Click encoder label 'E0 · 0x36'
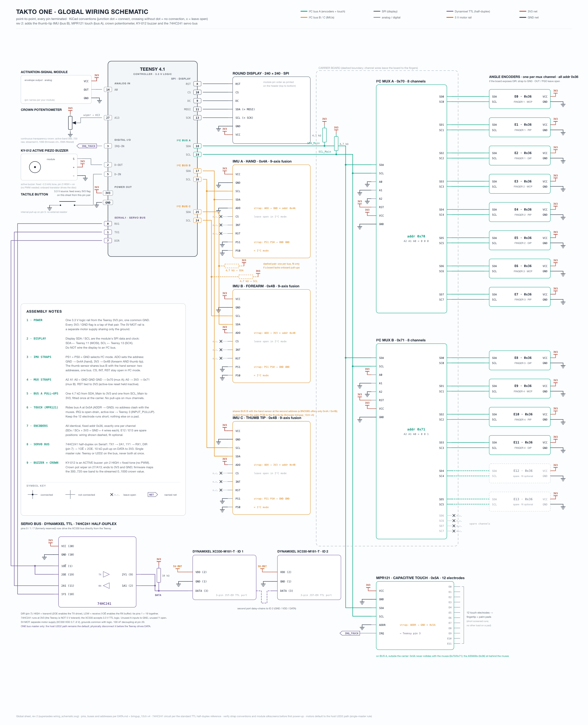 [523, 97]
